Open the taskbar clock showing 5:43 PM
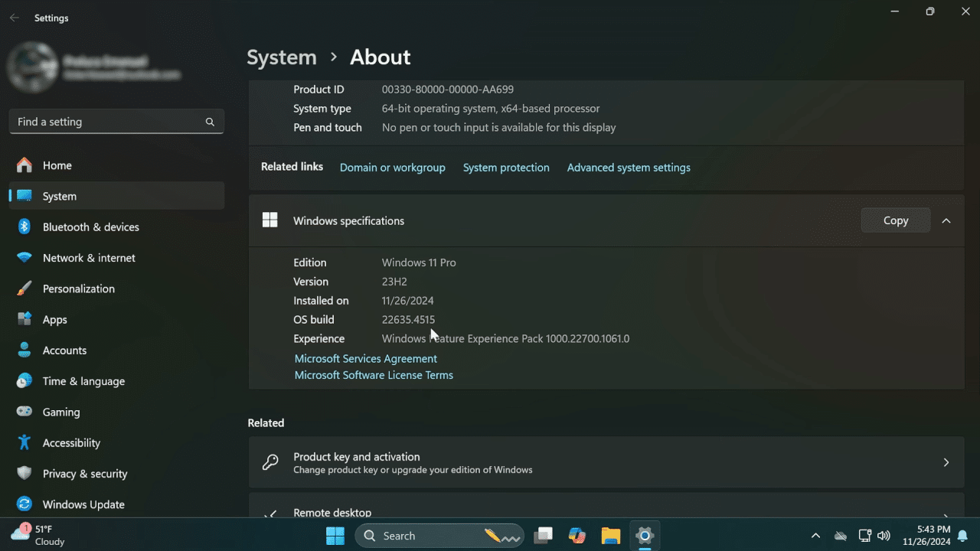The image size is (980, 551). click(x=926, y=535)
